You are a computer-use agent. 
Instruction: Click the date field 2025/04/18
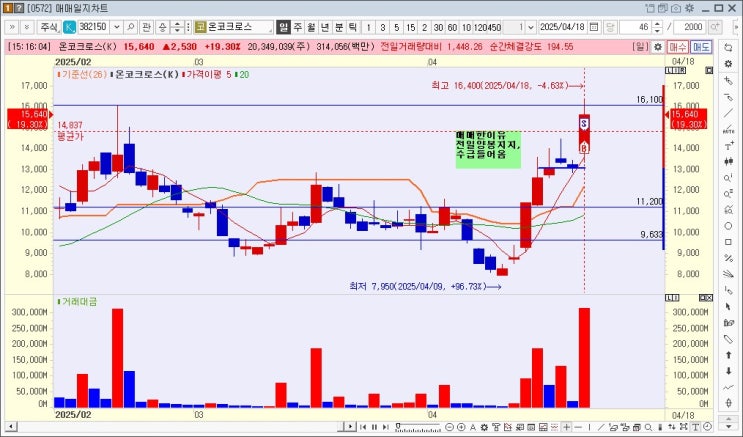tap(562, 27)
